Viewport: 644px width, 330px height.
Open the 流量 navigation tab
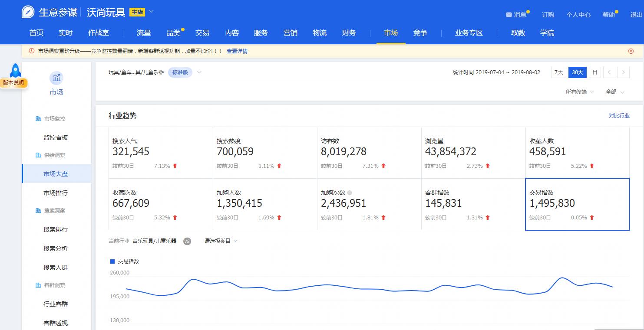(143, 33)
